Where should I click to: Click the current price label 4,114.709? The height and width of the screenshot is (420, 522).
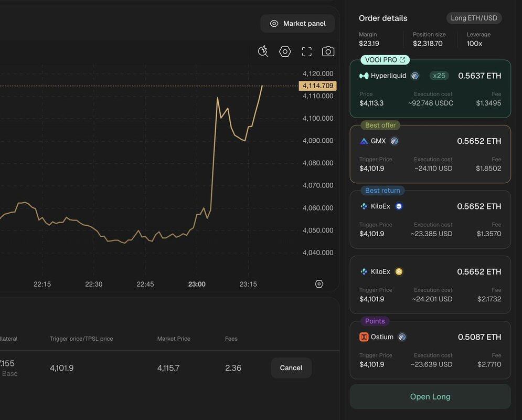pos(317,86)
